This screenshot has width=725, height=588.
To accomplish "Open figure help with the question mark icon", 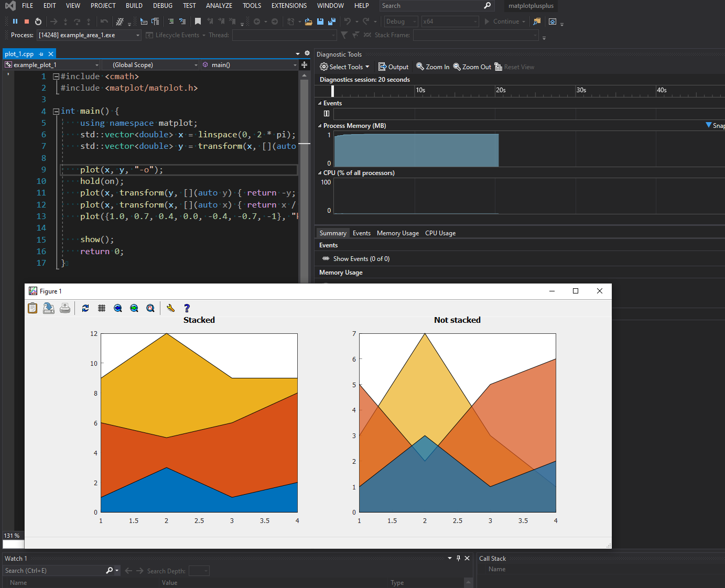I will tap(187, 308).
